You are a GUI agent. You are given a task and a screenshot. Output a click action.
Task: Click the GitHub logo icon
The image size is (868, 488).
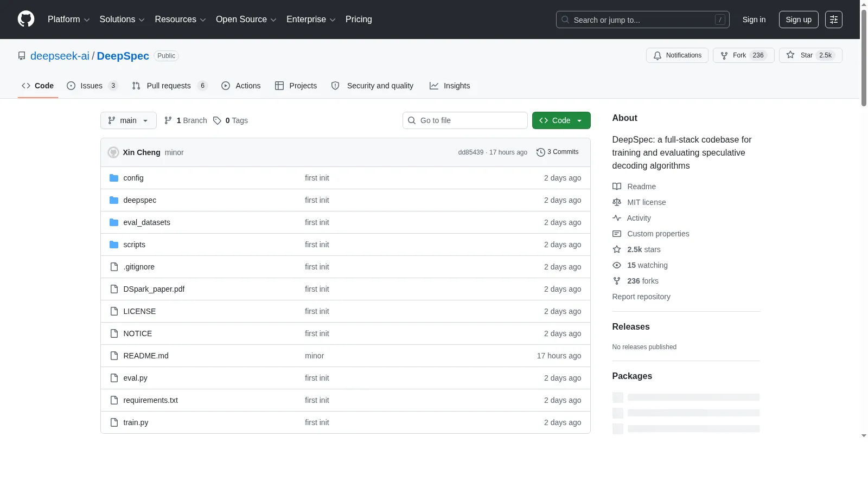[x=26, y=19]
